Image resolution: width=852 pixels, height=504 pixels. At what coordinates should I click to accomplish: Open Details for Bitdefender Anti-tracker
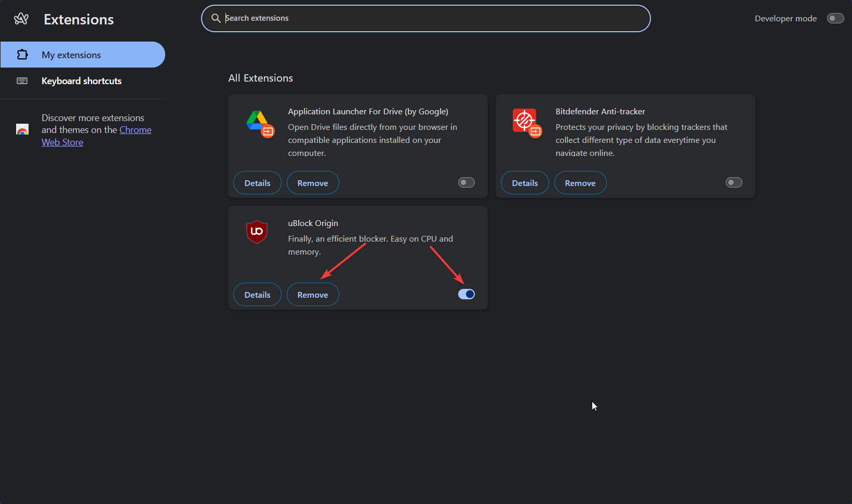(525, 183)
